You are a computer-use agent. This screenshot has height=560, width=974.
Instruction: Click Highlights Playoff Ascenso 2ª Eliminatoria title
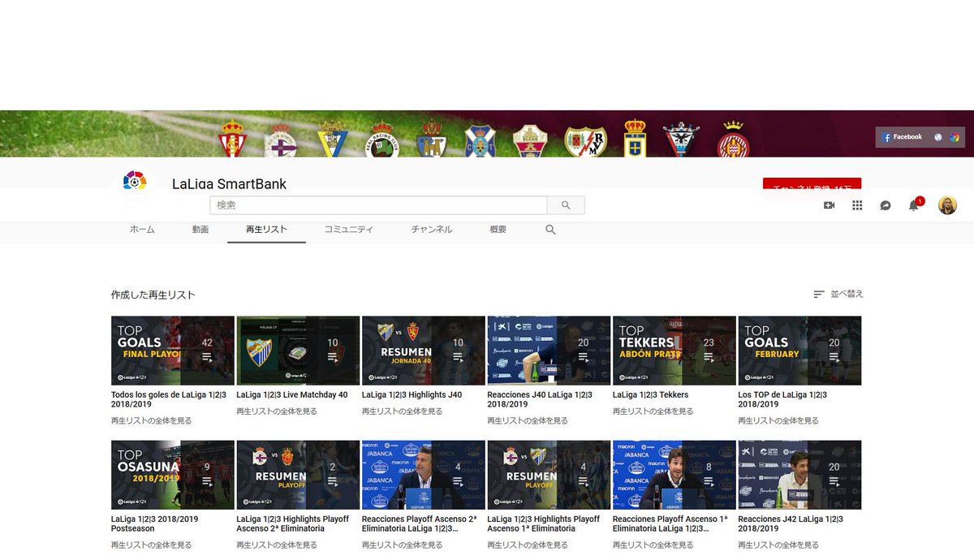click(292, 523)
